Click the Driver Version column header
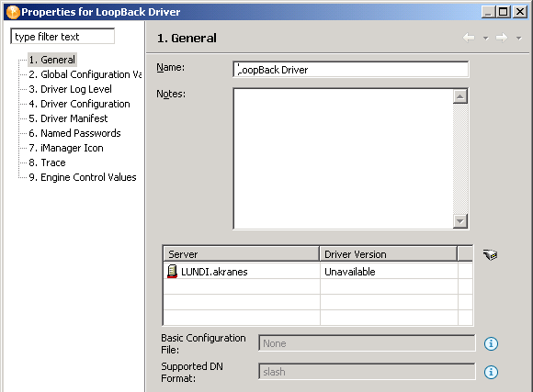This screenshot has height=392, width=533. pos(389,254)
